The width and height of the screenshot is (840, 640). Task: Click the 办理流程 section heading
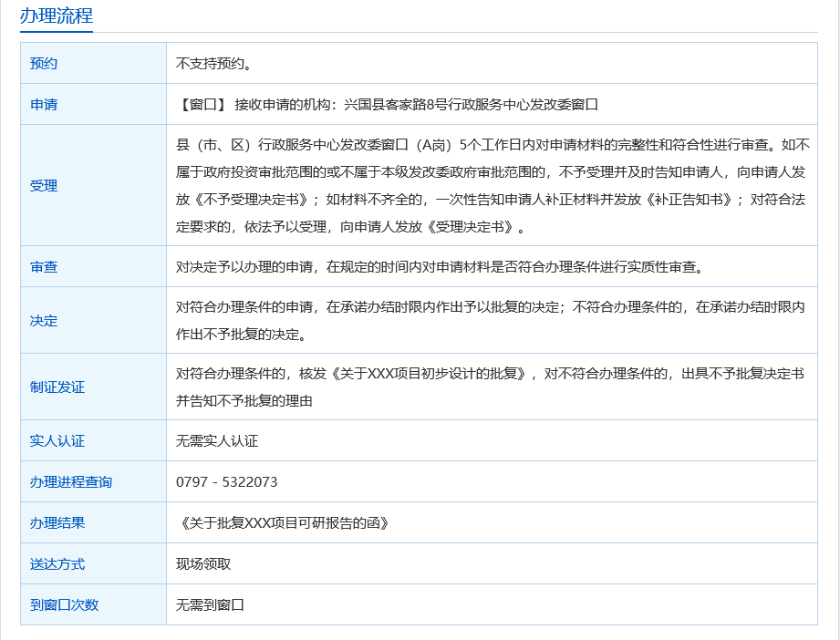(x=57, y=16)
